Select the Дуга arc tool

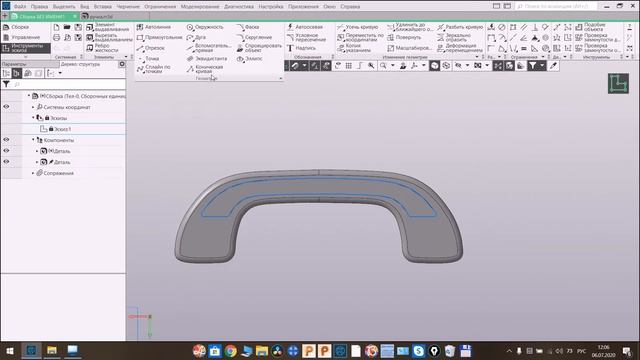coord(196,37)
